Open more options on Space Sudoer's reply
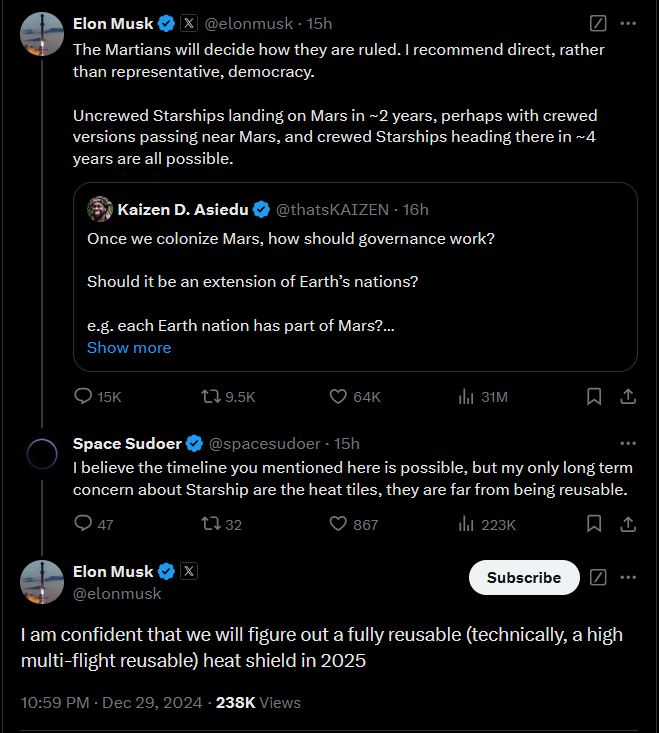659x733 pixels. click(x=628, y=443)
